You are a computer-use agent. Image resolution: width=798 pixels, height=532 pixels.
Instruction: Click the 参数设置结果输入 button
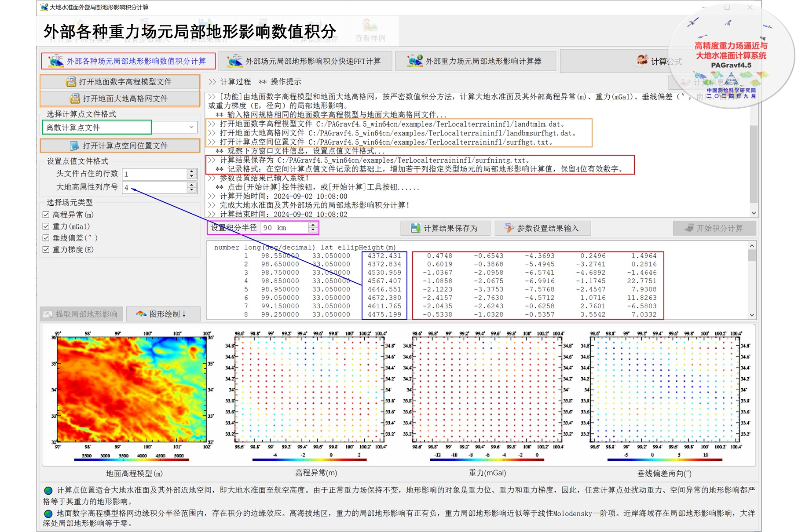(542, 228)
